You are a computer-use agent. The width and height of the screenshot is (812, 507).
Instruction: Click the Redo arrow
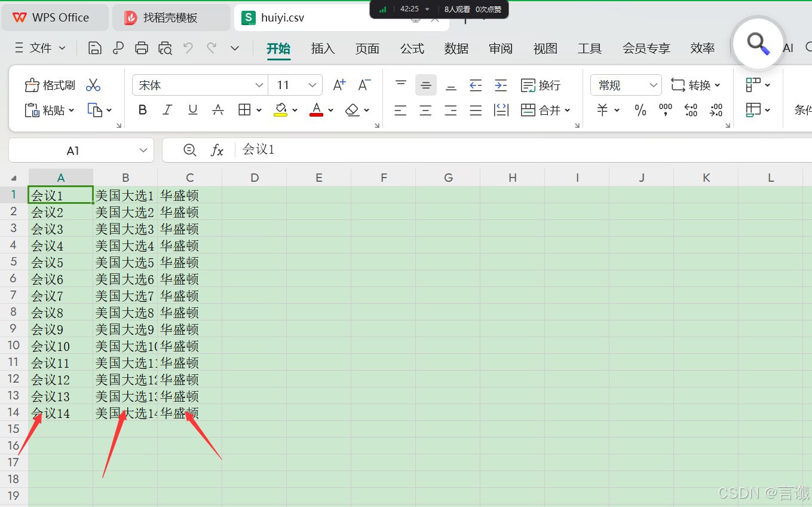[x=212, y=48]
